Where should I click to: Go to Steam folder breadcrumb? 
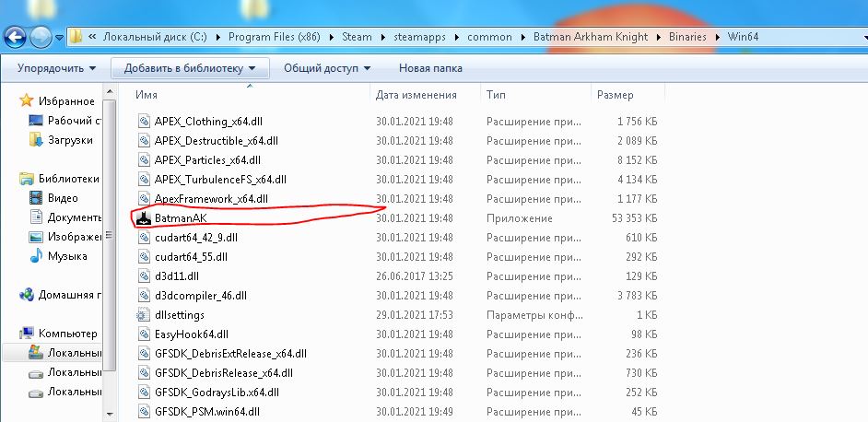[x=357, y=37]
